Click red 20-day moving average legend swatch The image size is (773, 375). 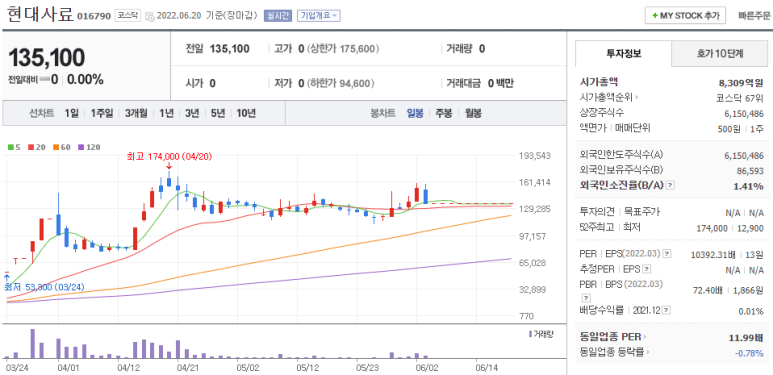click(x=31, y=147)
